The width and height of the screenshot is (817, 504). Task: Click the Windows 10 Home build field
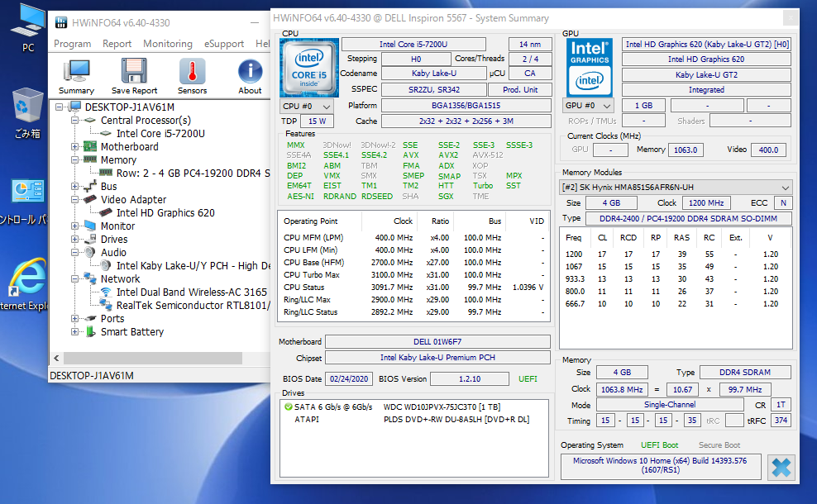[x=660, y=465]
